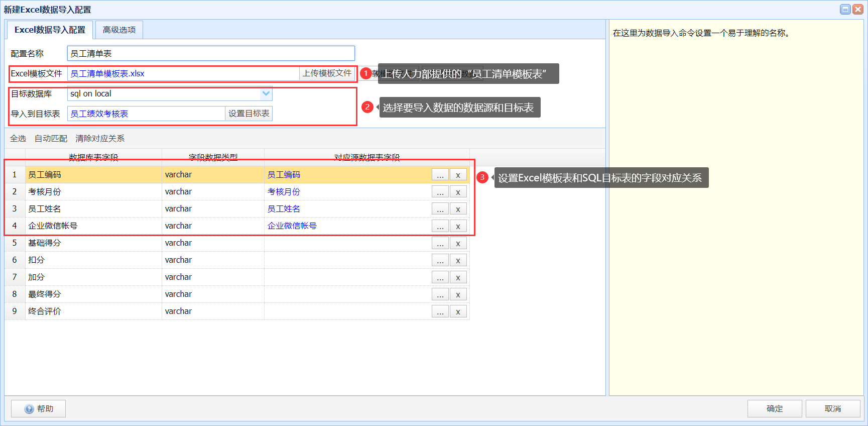Clear mapping with x for 加分 row

pos(458,277)
